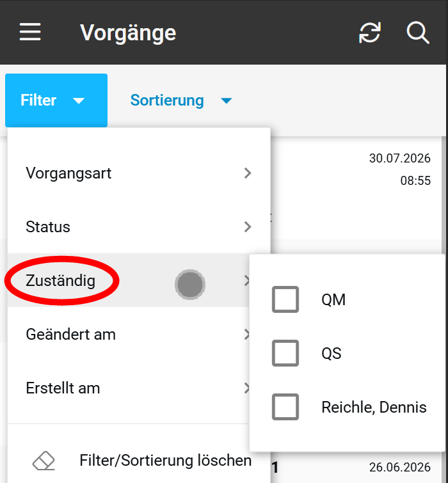Image resolution: width=448 pixels, height=483 pixels.
Task: Select the Zuständig filter entry
Action: pyautogui.click(x=129, y=280)
